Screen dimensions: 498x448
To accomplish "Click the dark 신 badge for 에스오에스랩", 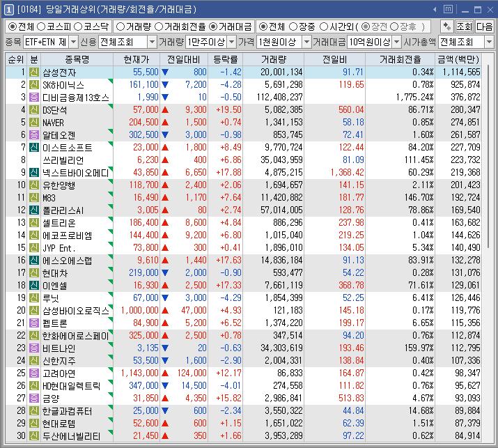I will (34, 260).
